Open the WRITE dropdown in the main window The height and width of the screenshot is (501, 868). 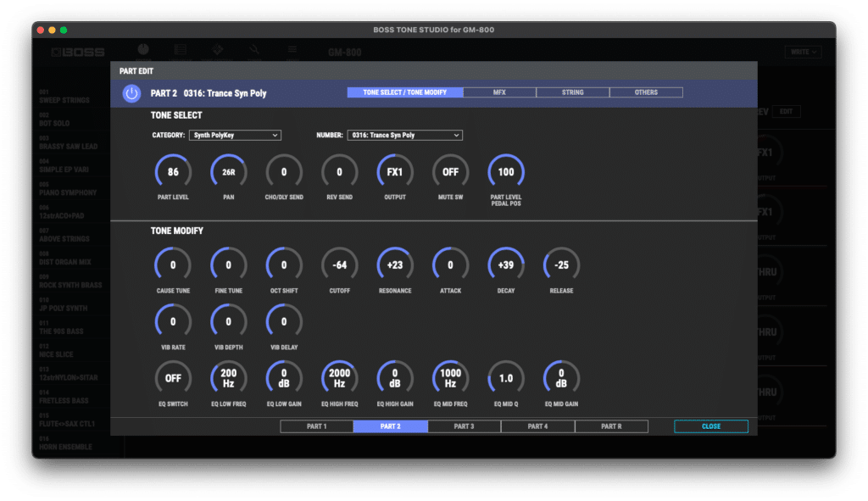[803, 52]
